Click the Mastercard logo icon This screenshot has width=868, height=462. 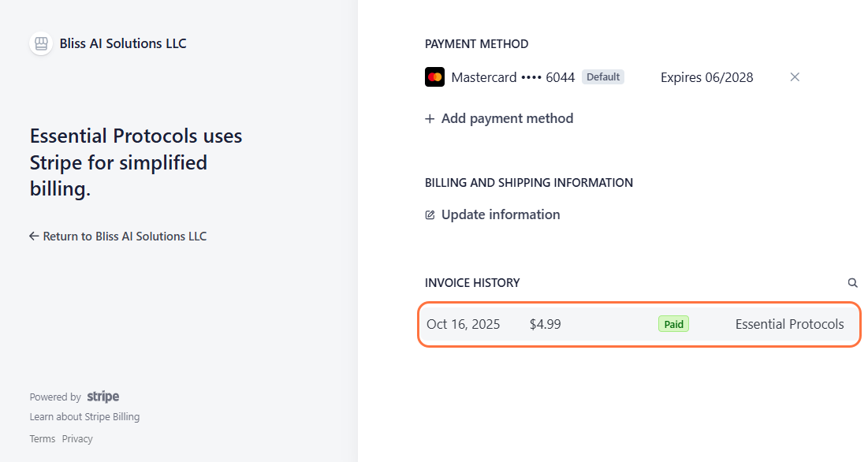pyautogui.click(x=434, y=77)
